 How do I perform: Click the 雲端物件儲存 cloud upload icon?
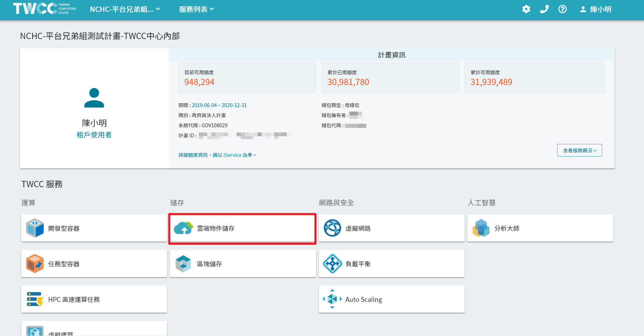coord(183,228)
